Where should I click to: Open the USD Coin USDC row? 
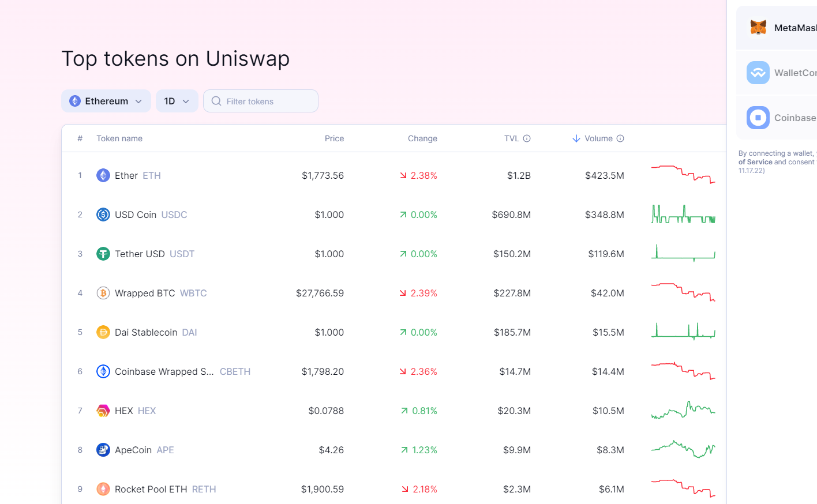click(x=394, y=215)
